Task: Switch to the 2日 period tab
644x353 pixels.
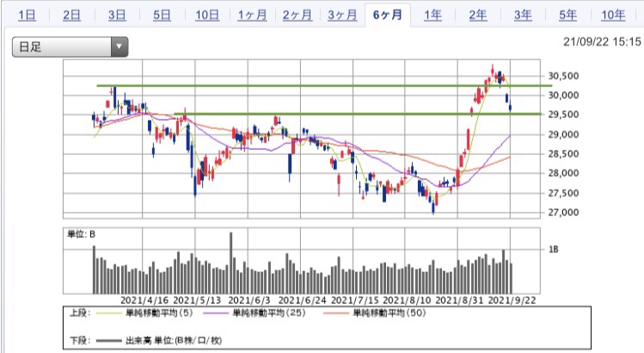Action: [x=71, y=15]
